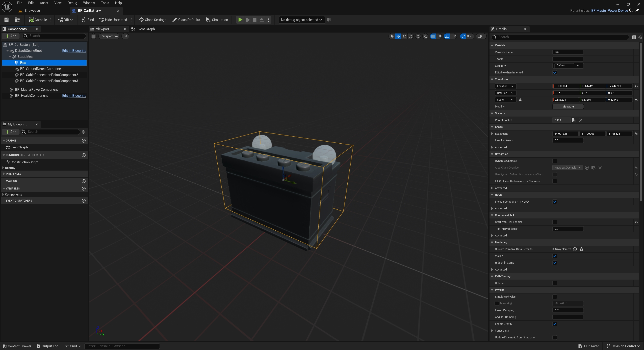Screen dimensions: 644x350
Task: Select the rotate transform tool icon
Action: click(x=404, y=36)
